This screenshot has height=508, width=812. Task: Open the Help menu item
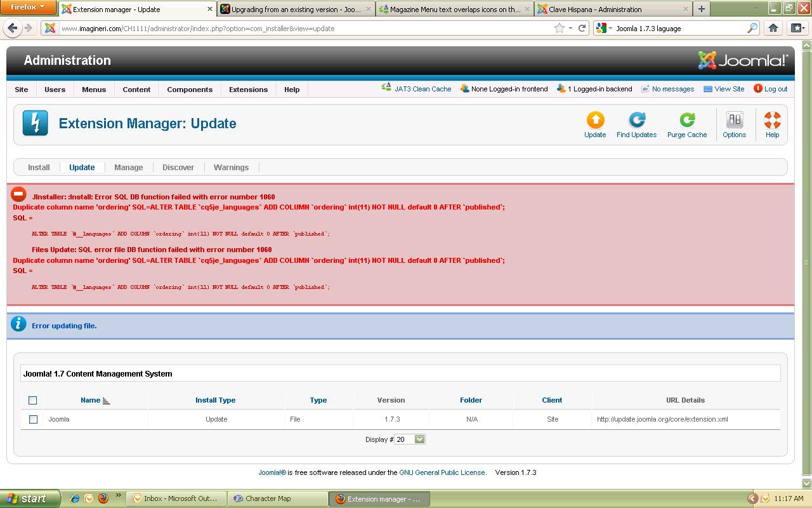[292, 90]
